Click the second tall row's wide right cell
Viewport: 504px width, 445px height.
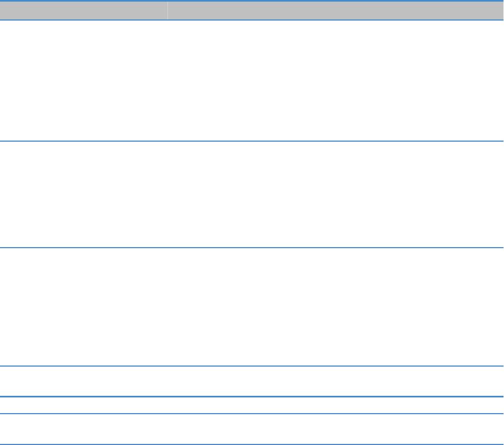pos(335,195)
